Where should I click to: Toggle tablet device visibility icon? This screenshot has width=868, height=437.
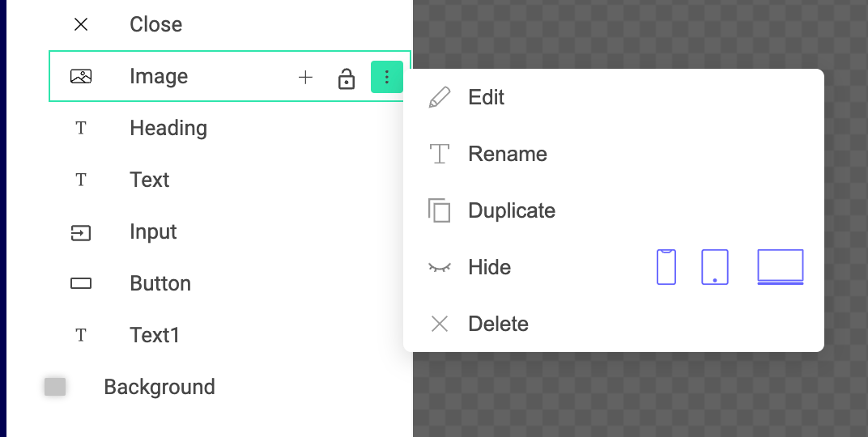(x=714, y=267)
